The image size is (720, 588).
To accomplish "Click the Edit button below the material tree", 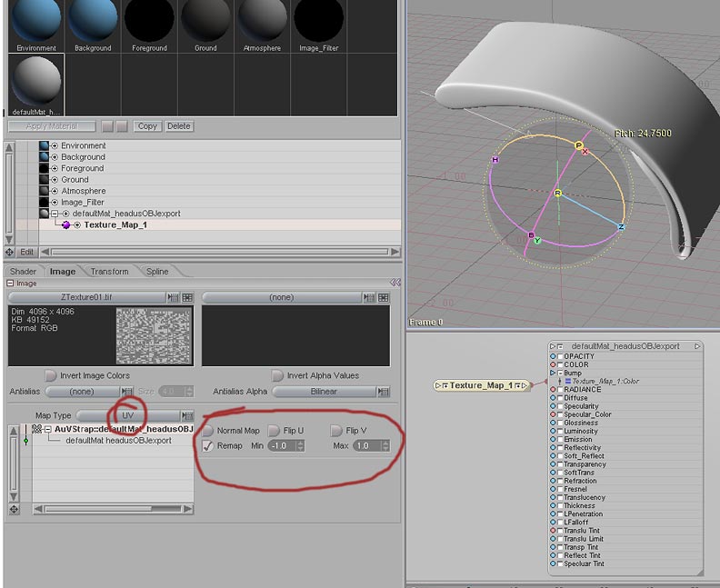I will pyautogui.click(x=26, y=252).
